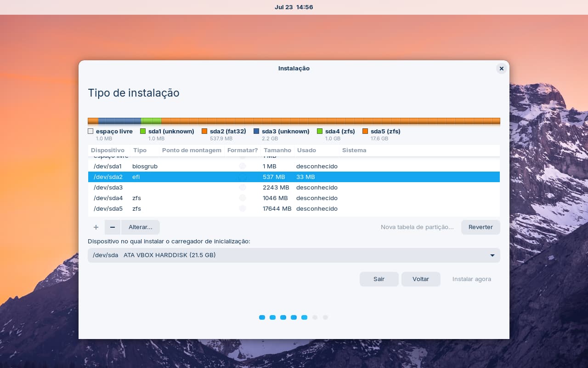Close the Instalação window
This screenshot has width=588, height=368.
[x=501, y=69]
